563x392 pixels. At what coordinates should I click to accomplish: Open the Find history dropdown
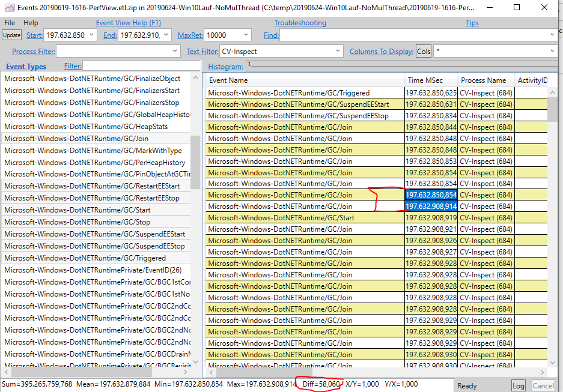552,35
